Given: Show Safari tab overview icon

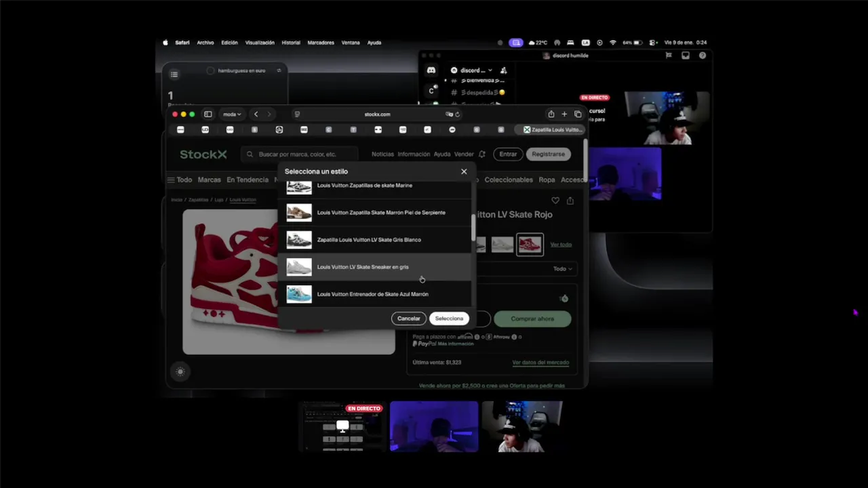Looking at the screenshot, I should coord(578,115).
